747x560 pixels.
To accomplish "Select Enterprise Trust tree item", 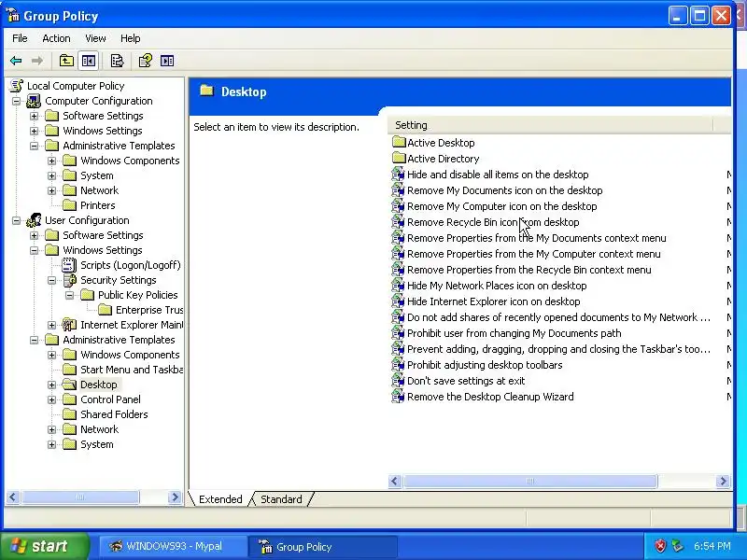I will coord(149,310).
